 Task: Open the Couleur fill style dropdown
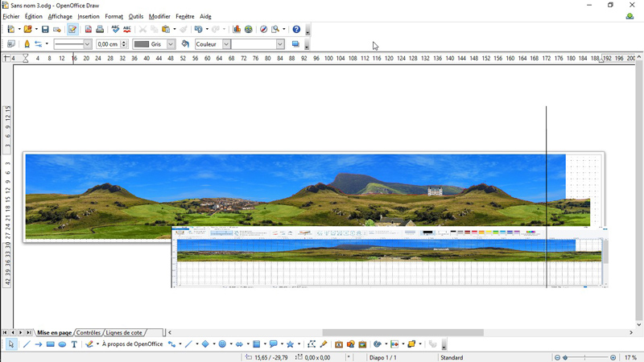tap(226, 44)
